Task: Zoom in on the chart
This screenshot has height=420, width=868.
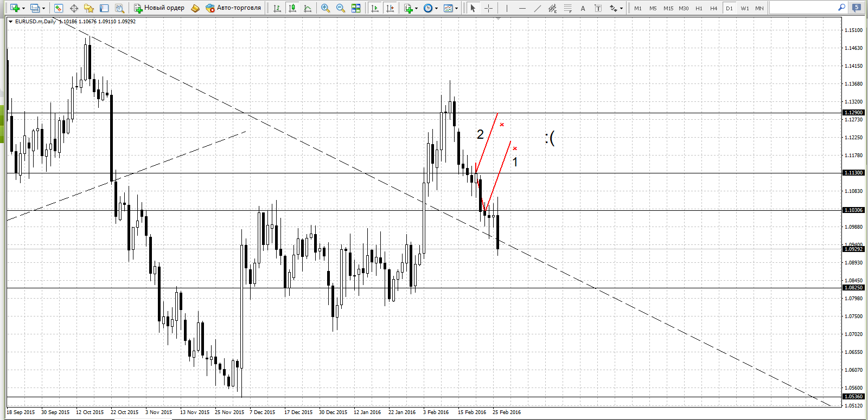Action: pos(325,8)
